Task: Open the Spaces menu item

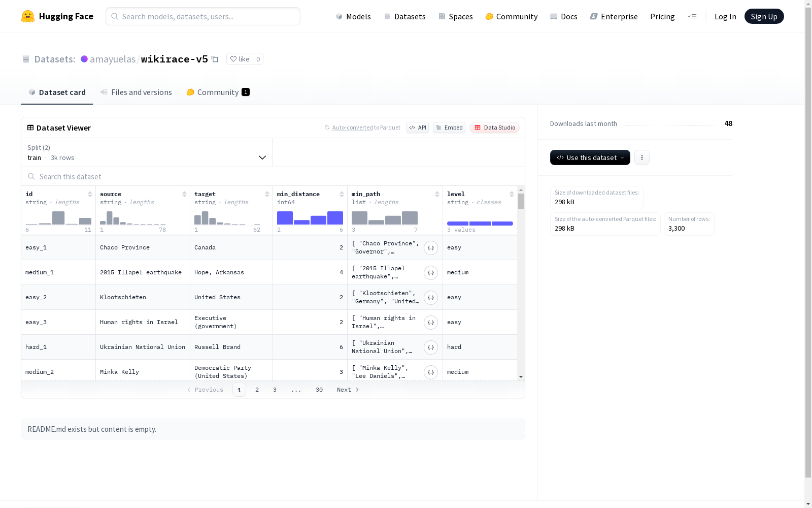Action: point(456,16)
